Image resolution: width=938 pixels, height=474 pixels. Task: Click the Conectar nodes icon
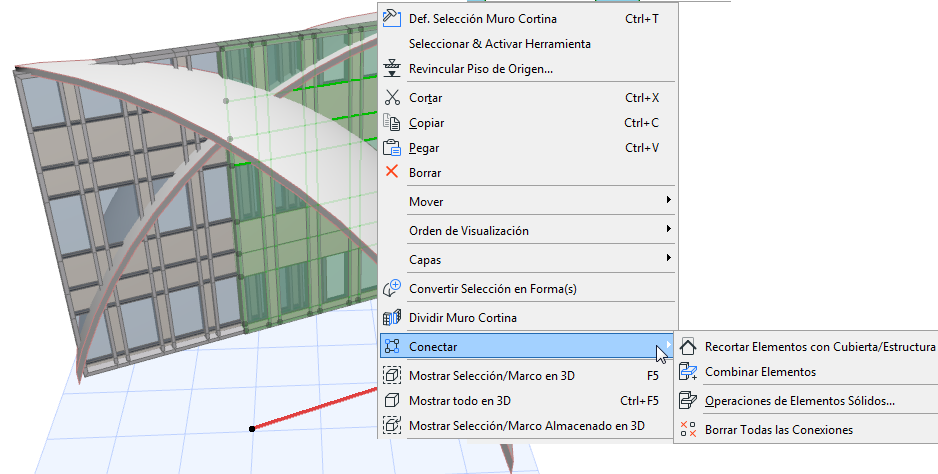[392, 346]
